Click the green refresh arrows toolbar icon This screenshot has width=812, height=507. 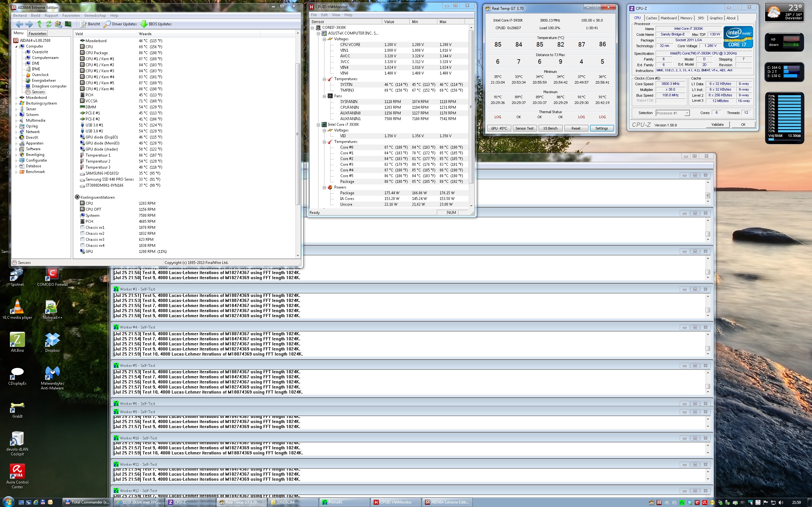click(49, 24)
